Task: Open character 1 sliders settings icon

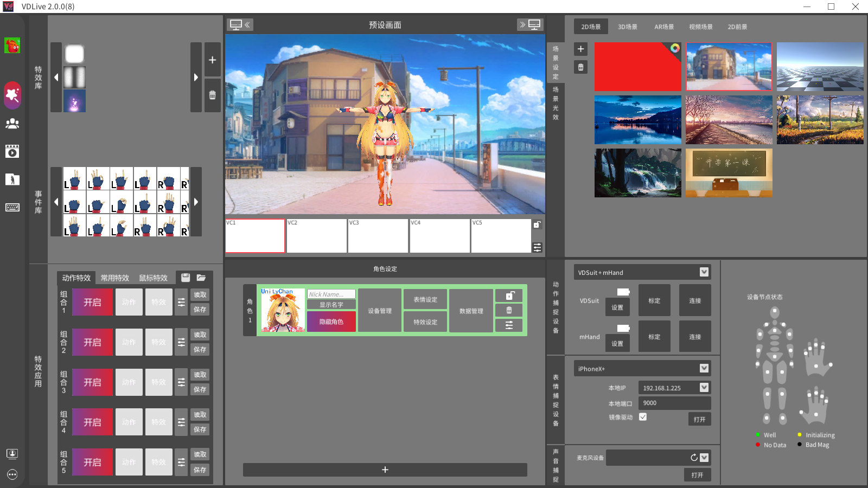Action: coord(509,325)
